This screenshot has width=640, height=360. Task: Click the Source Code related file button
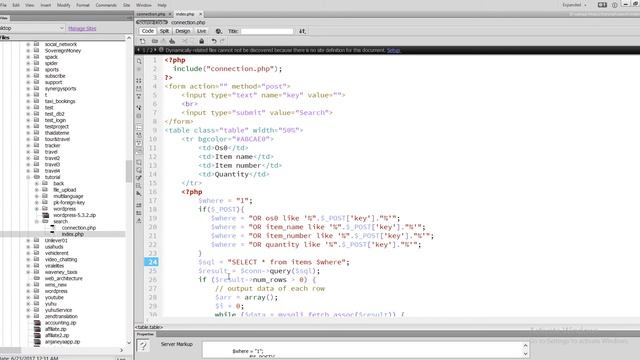pos(152,22)
